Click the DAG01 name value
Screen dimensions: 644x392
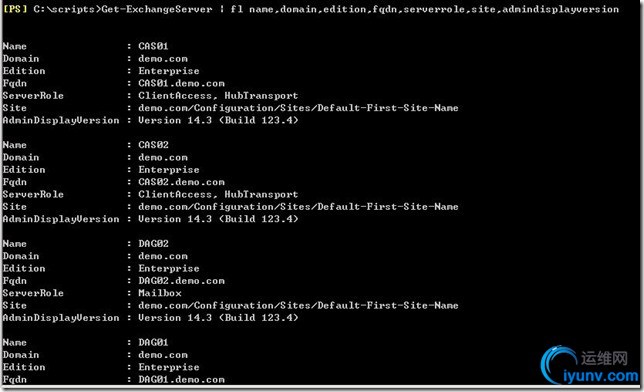(x=153, y=342)
